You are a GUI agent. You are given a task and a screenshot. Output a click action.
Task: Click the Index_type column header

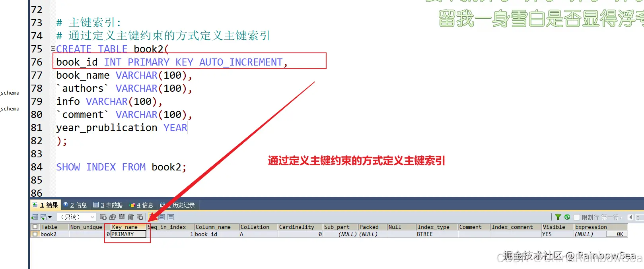437,227
